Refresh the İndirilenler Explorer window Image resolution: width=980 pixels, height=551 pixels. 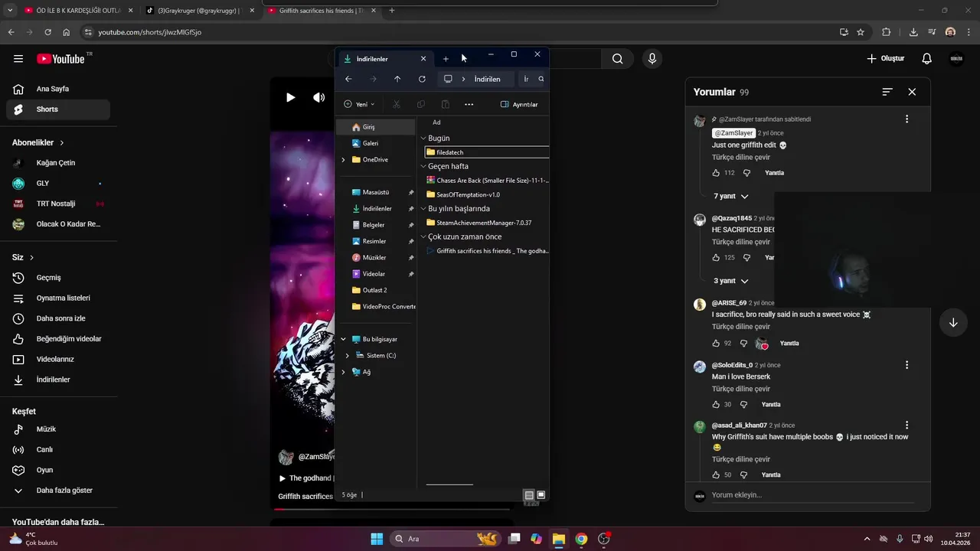tap(422, 79)
